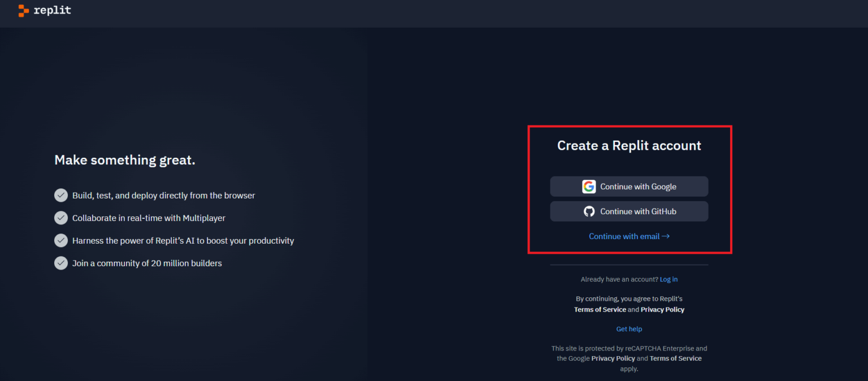Click the replit wordmark in header
Viewport: 868px width, 381px height.
coord(52,10)
